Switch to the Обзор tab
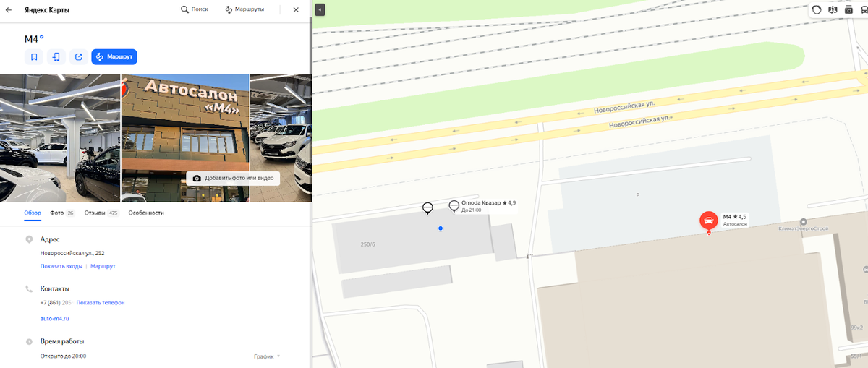Image resolution: width=868 pixels, height=368 pixels. pos(33,213)
